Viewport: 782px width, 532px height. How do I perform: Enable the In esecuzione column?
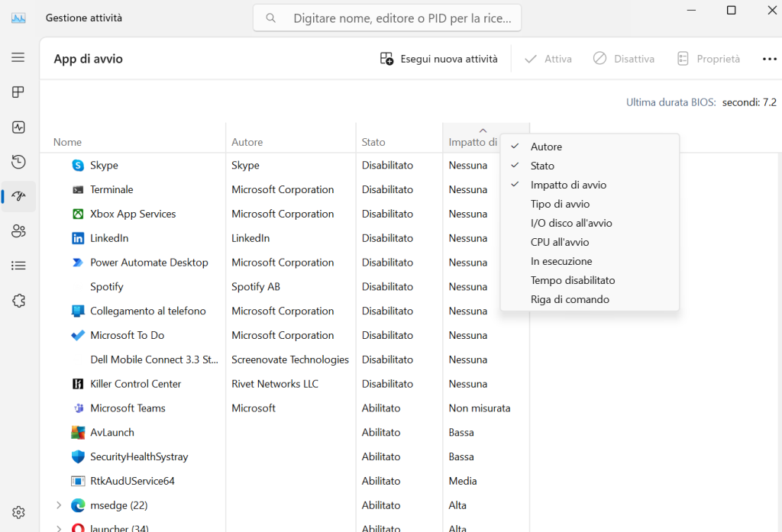pyautogui.click(x=590, y=261)
